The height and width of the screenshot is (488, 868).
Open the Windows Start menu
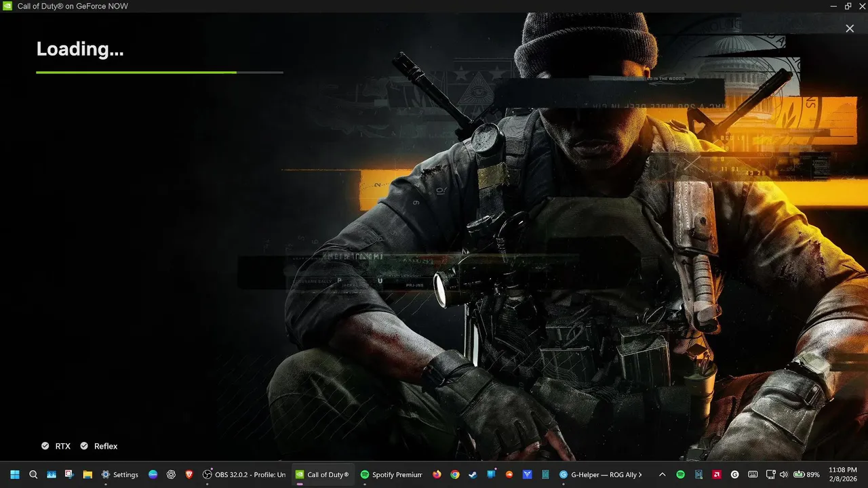tap(15, 474)
